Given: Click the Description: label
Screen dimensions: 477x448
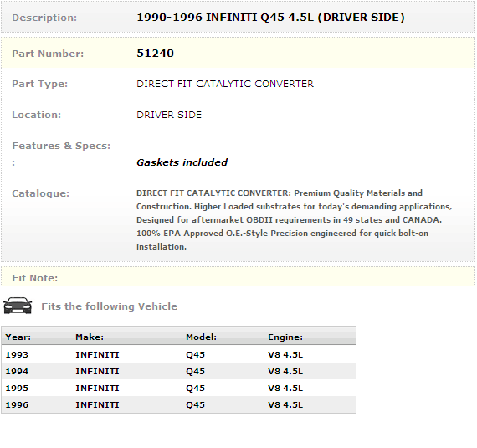Looking at the screenshot, I should pyautogui.click(x=44, y=18).
